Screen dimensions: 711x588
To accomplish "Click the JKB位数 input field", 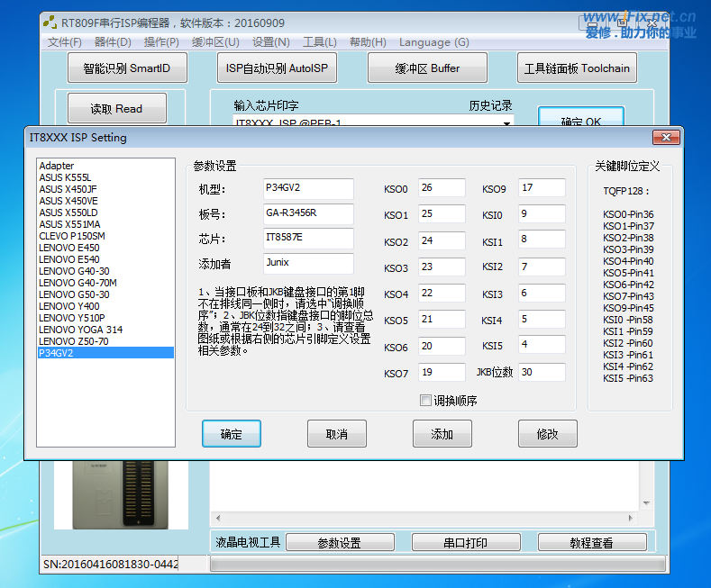I will coord(541,372).
